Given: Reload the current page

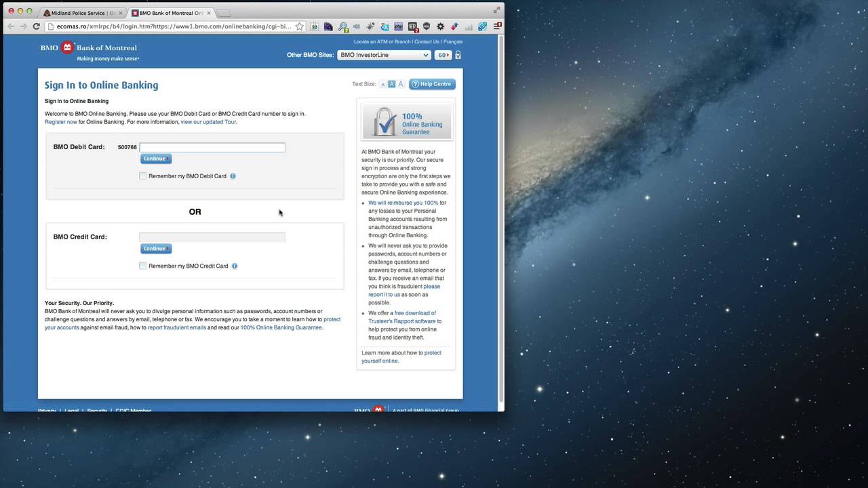Looking at the screenshot, I should click(36, 26).
